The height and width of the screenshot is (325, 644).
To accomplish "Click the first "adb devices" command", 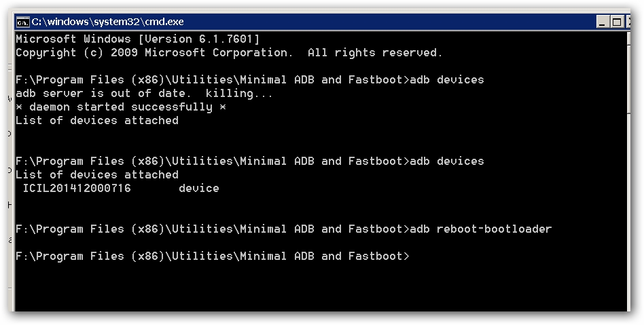I will coord(447,80).
